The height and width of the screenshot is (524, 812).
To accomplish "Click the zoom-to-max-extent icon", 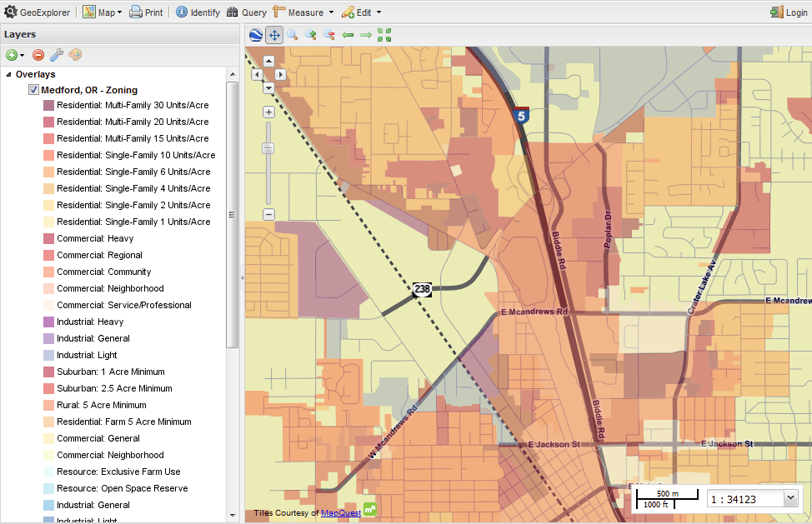I will tap(384, 35).
